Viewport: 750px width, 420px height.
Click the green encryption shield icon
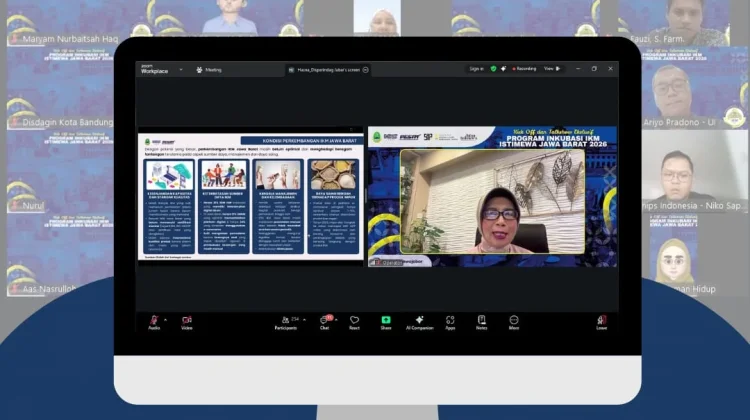click(x=493, y=69)
